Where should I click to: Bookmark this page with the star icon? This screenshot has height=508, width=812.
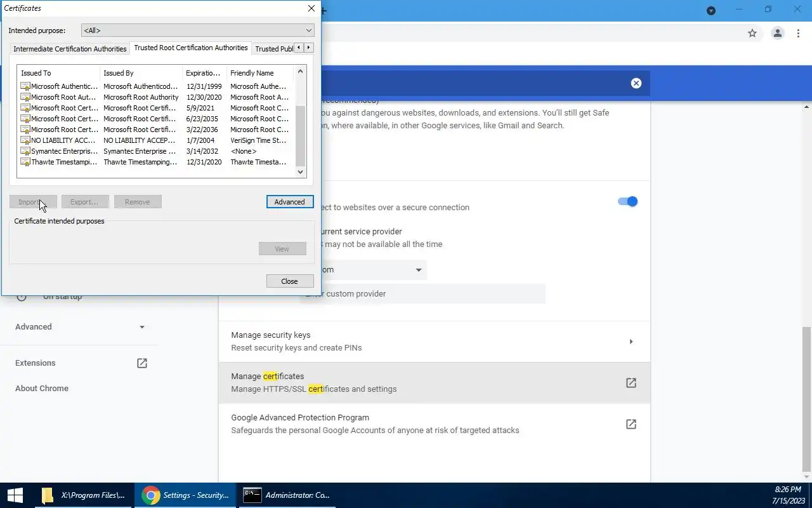752,34
